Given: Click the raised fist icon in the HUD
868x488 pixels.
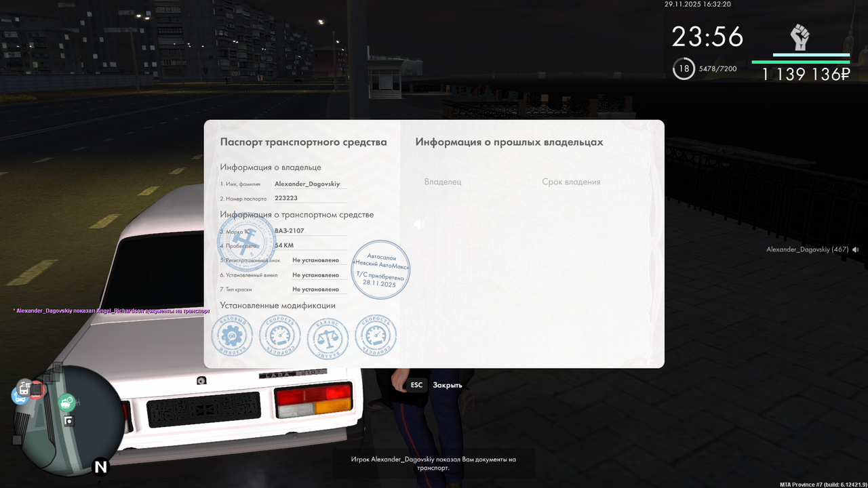Looking at the screenshot, I should pos(800,37).
